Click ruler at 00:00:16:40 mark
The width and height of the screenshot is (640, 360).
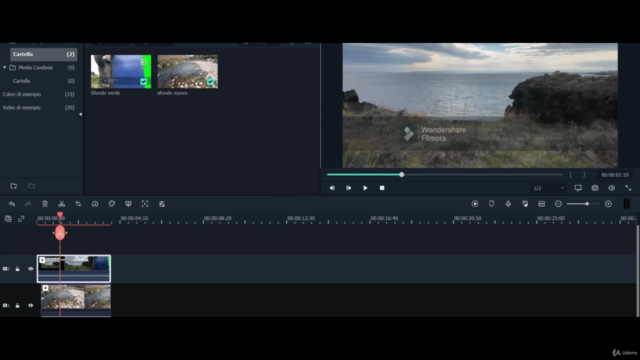(384, 218)
